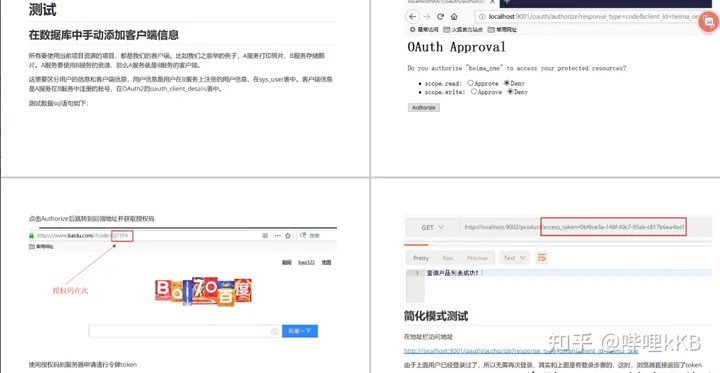This screenshot has height=373, width=720.
Task: Click the 测试 heading at top left
Action: pyautogui.click(x=43, y=9)
